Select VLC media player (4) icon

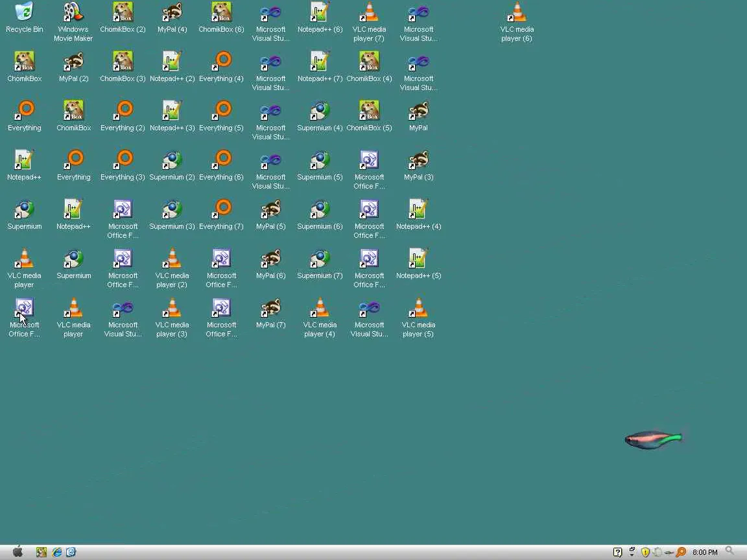click(x=320, y=317)
